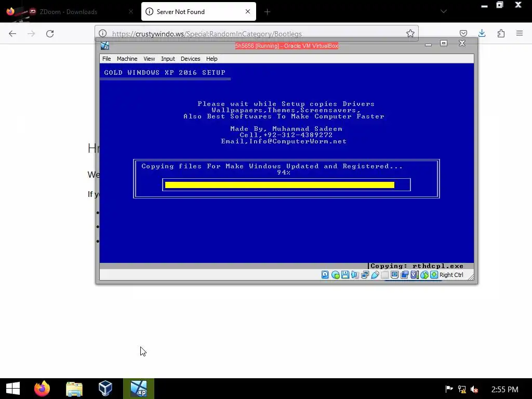Click the VirtualBox window title bar icon
The width and height of the screenshot is (532, 399).
coord(105,46)
